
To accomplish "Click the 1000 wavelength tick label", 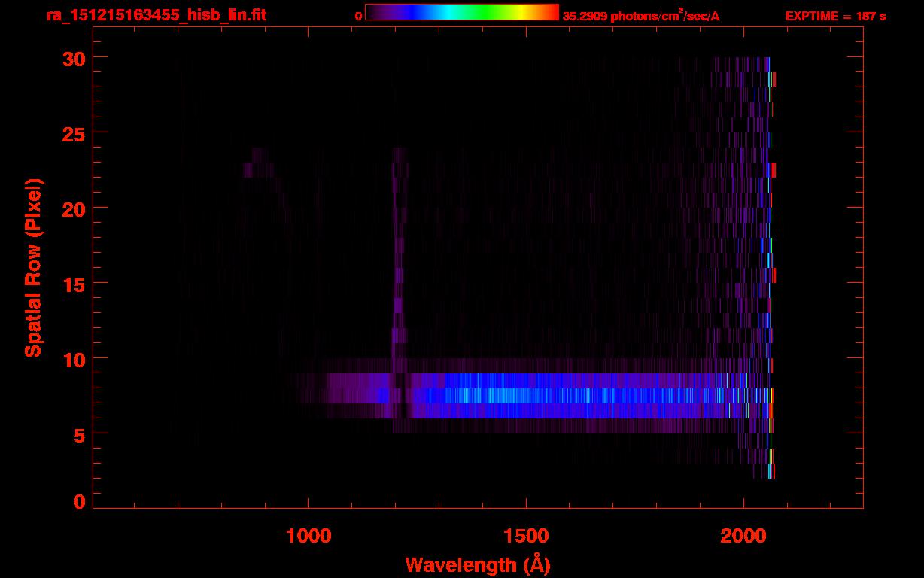I will click(x=309, y=535).
